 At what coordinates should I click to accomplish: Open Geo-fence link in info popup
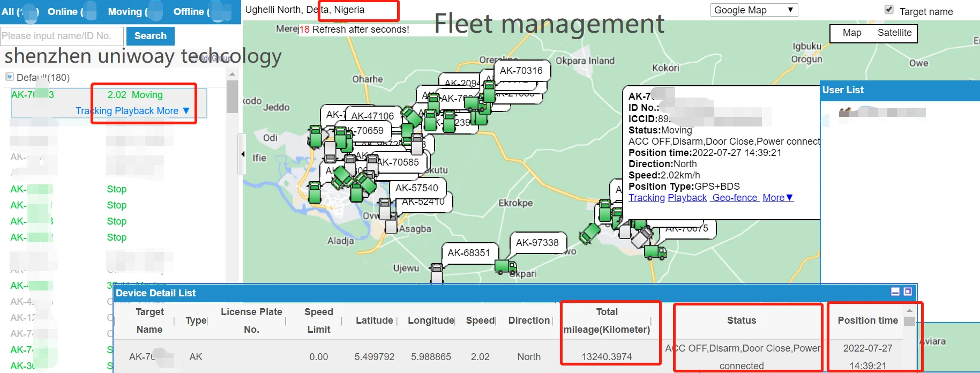click(735, 198)
